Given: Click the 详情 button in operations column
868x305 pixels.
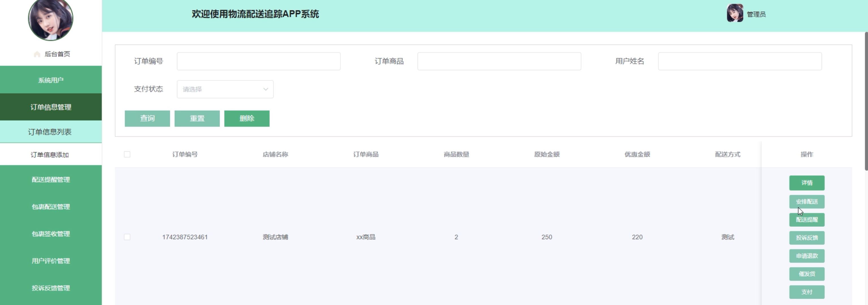Looking at the screenshot, I should tap(807, 183).
